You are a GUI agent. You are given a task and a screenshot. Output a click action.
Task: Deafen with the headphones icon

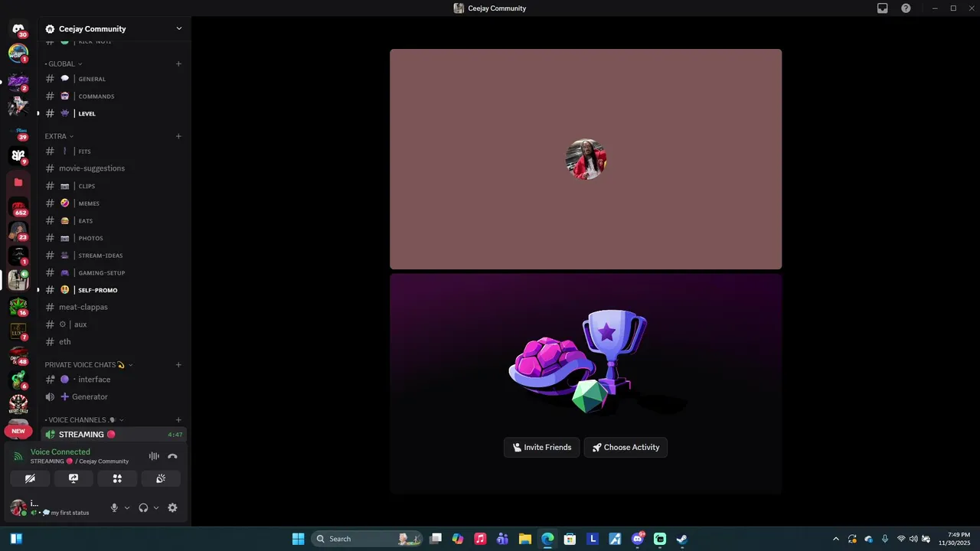tap(143, 507)
